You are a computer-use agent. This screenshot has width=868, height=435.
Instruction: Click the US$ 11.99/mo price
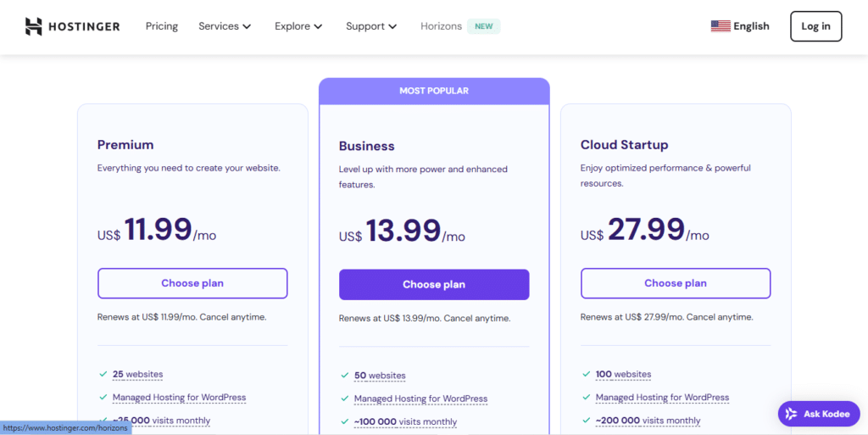[x=157, y=229]
